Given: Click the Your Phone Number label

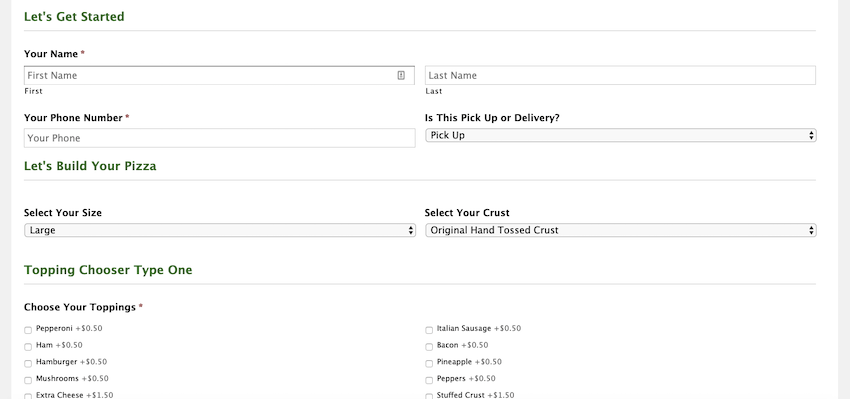Looking at the screenshot, I should click(73, 118).
